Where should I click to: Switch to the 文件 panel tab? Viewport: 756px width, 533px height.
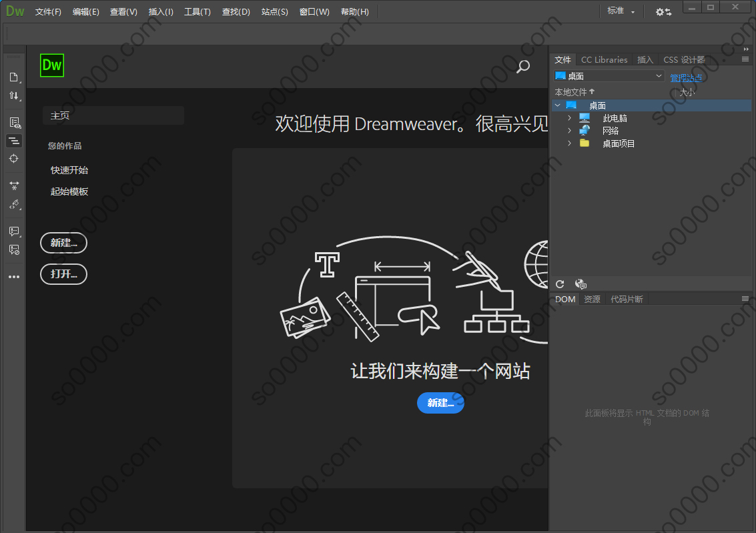[562, 60]
